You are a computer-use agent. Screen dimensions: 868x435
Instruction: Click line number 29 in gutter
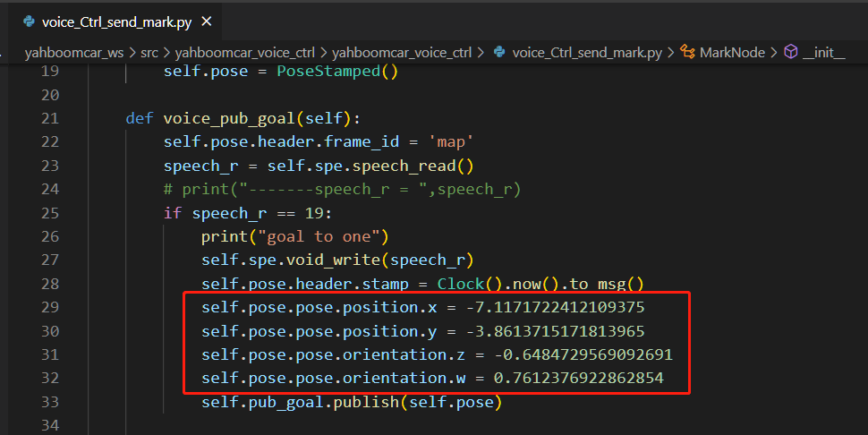[50, 307]
